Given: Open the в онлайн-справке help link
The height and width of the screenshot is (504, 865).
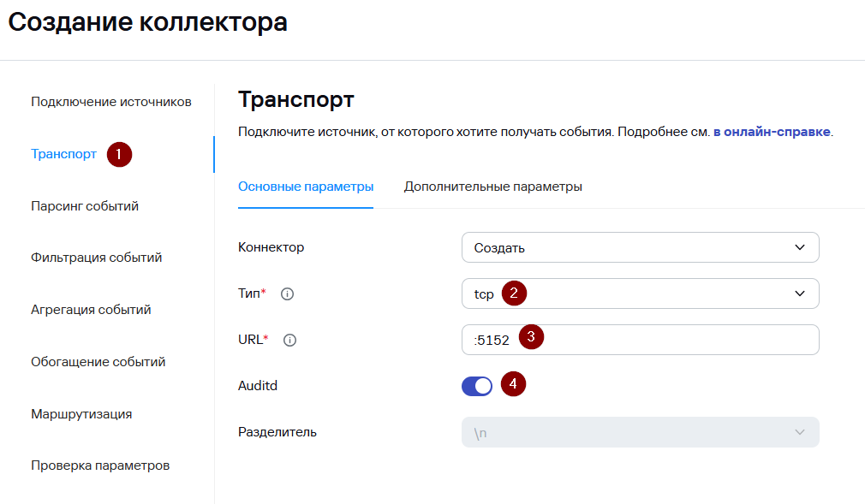Looking at the screenshot, I should (771, 133).
